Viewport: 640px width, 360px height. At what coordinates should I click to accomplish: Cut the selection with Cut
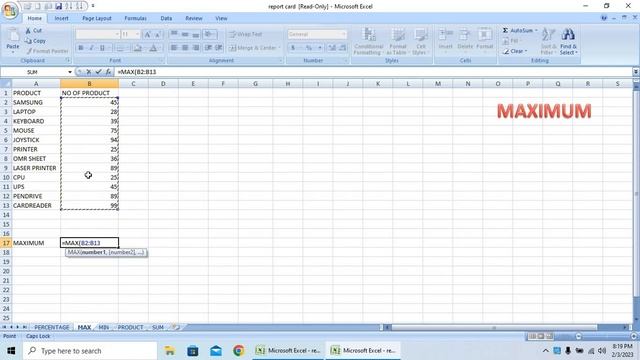(33, 31)
